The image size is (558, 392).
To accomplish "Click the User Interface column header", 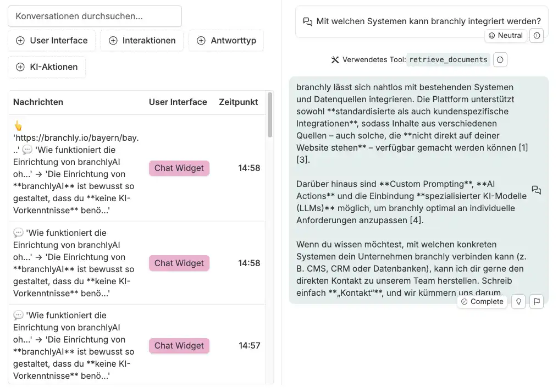I will tap(178, 102).
